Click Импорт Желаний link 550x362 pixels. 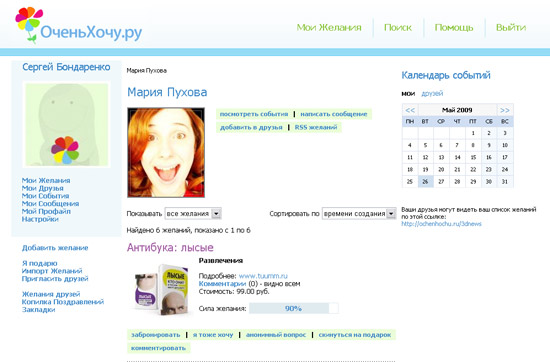coord(52,271)
